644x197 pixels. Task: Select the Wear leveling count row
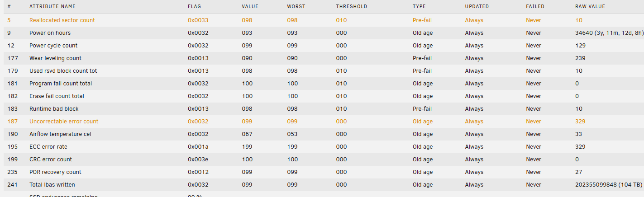point(322,58)
